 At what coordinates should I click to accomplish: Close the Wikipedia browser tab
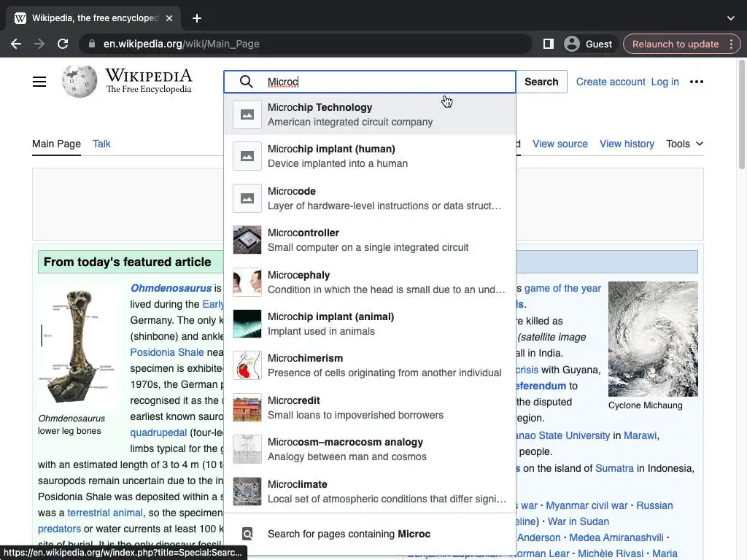click(169, 18)
